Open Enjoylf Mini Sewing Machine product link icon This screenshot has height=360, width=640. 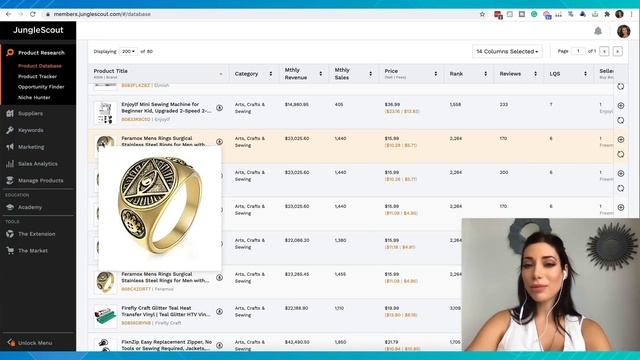220,108
